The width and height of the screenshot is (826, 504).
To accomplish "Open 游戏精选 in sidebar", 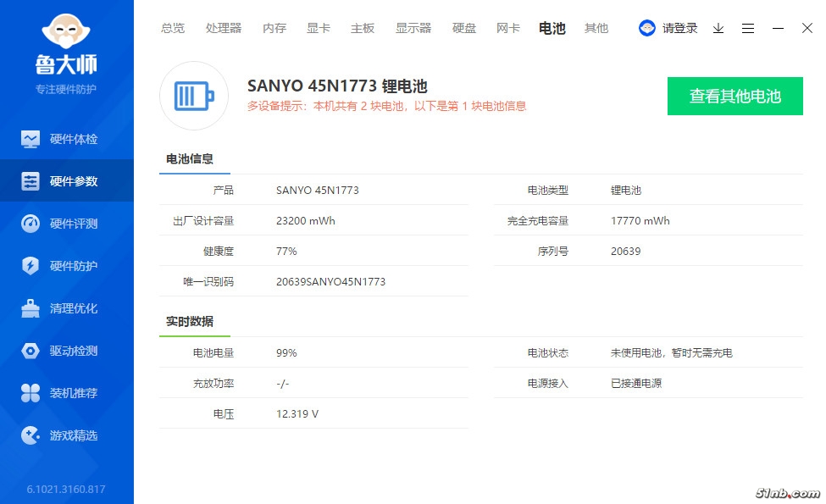I will (74, 435).
